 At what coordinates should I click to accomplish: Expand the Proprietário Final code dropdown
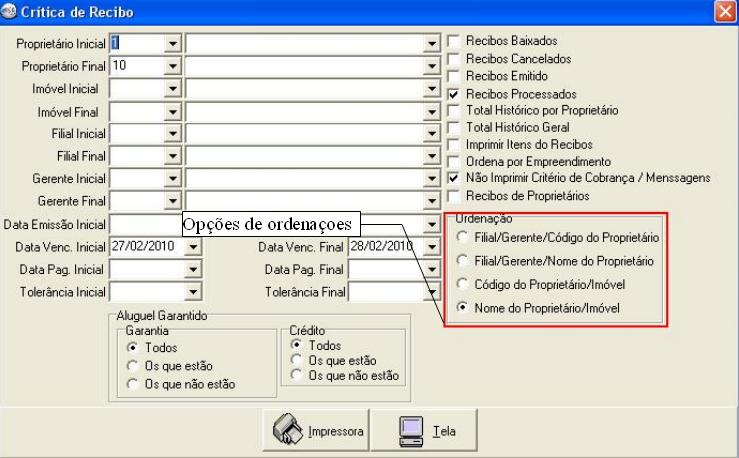pos(172,66)
